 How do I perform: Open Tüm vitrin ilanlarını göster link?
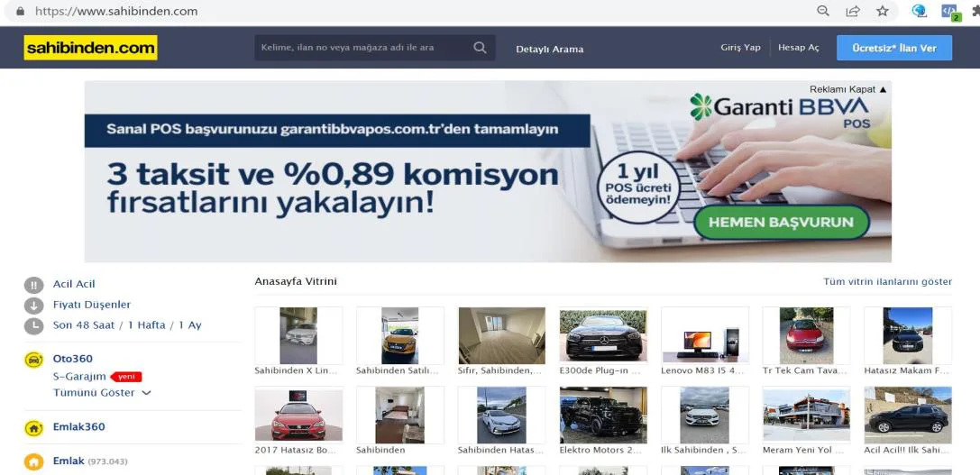[887, 282]
